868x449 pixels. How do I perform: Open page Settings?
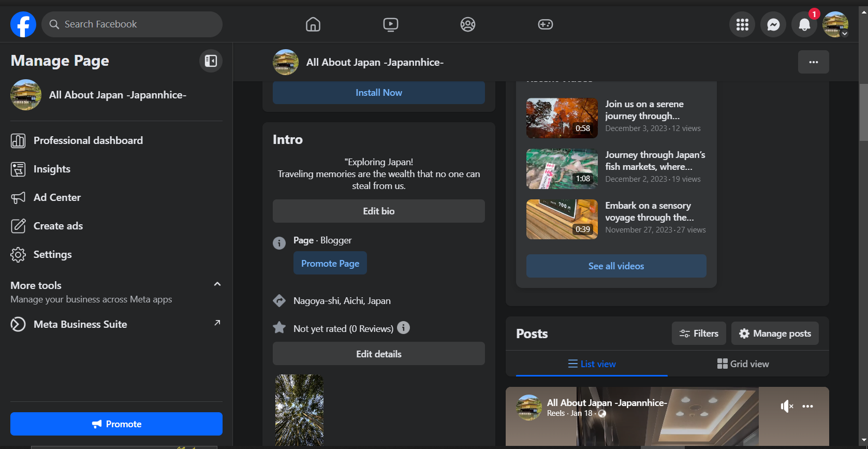pyautogui.click(x=116, y=254)
